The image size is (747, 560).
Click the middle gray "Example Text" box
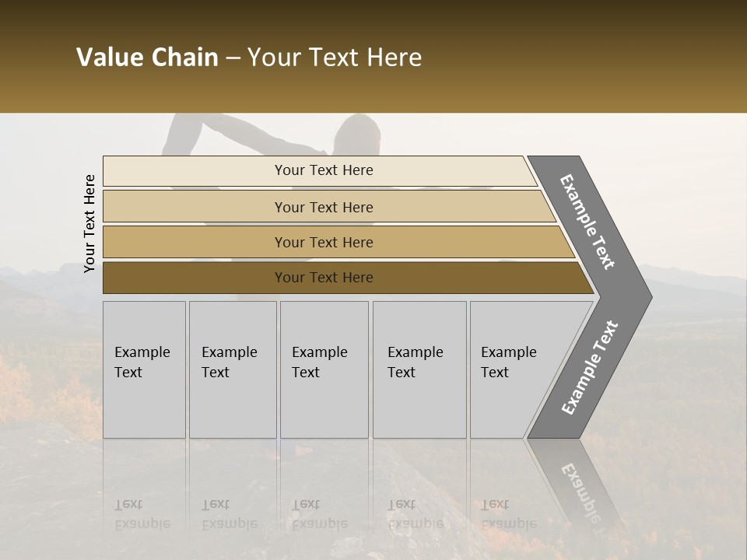tap(324, 369)
